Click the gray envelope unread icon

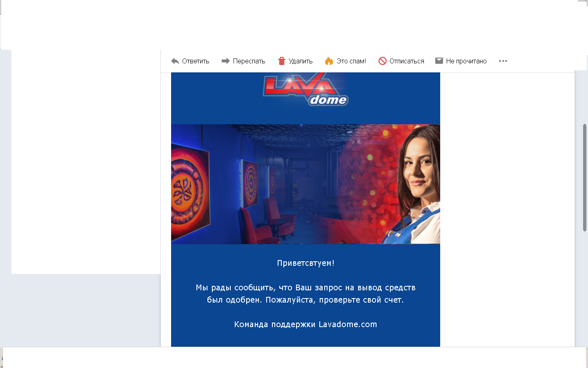(439, 61)
